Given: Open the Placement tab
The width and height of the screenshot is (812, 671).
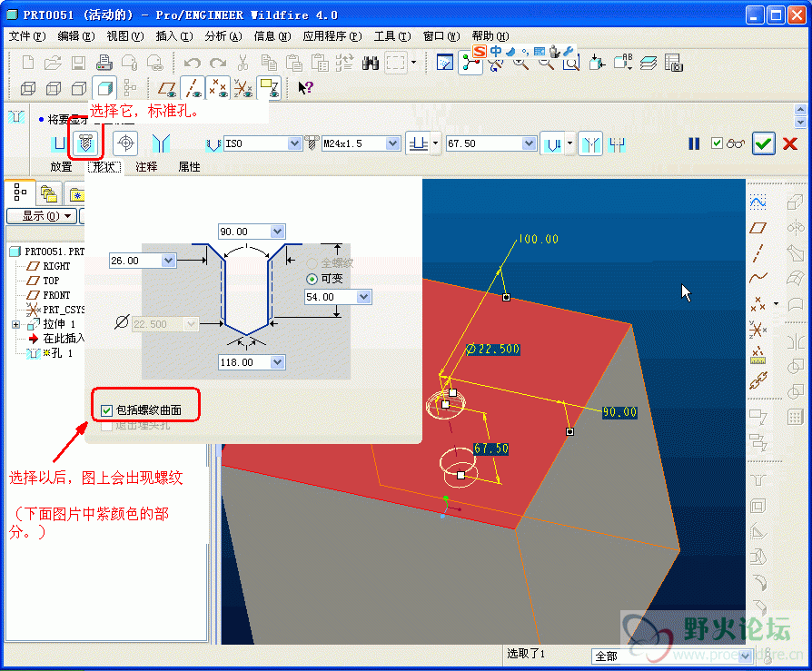Looking at the screenshot, I should pos(61,167).
